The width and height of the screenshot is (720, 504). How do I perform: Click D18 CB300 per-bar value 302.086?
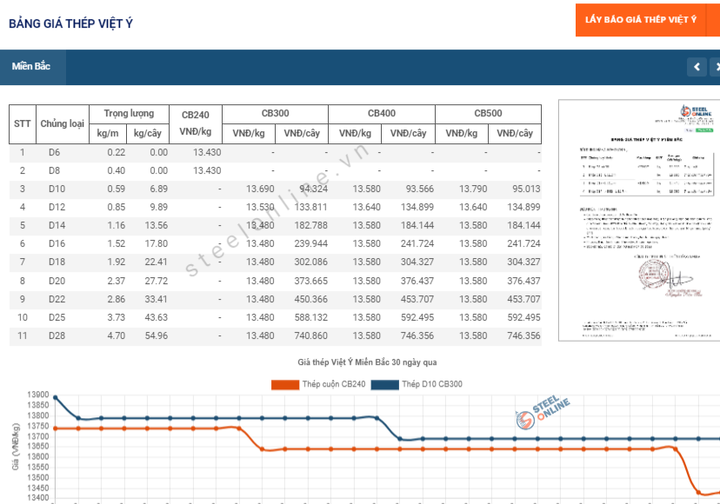311,263
